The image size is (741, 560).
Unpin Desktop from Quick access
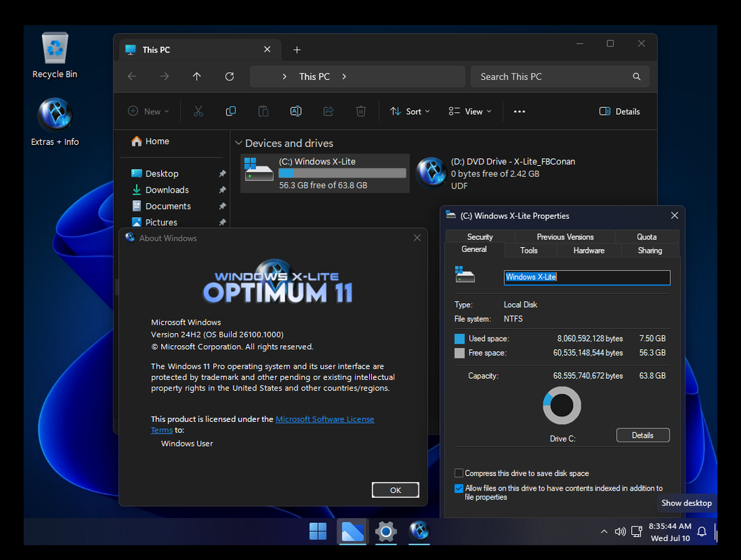222,174
